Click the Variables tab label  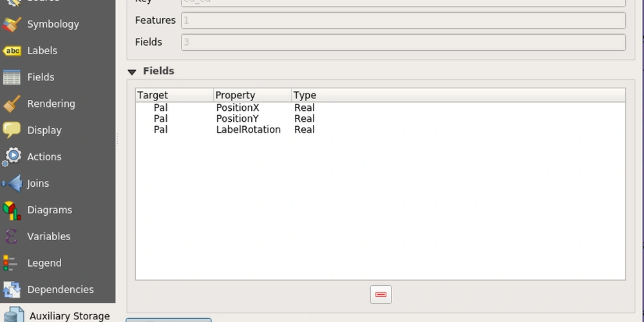[49, 236]
